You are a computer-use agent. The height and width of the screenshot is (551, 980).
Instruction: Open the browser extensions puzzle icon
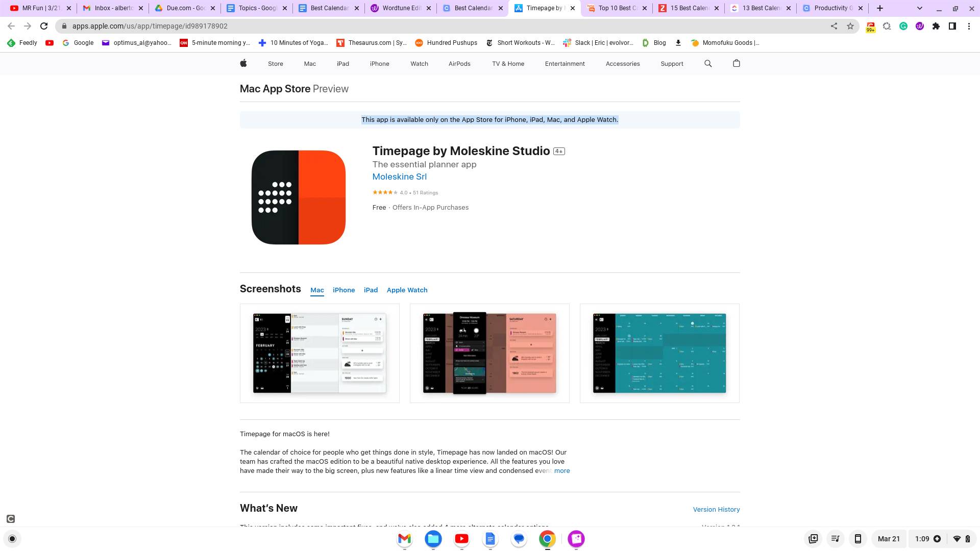point(937,26)
